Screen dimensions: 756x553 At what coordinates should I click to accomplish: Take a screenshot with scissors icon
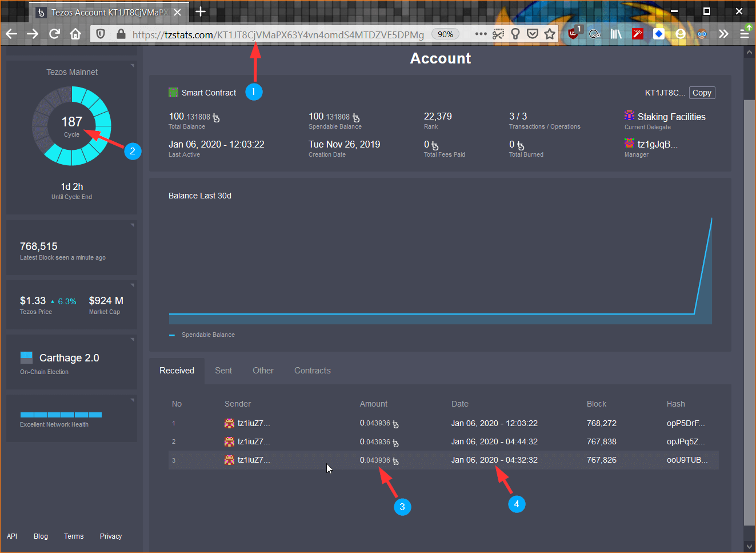[498, 34]
